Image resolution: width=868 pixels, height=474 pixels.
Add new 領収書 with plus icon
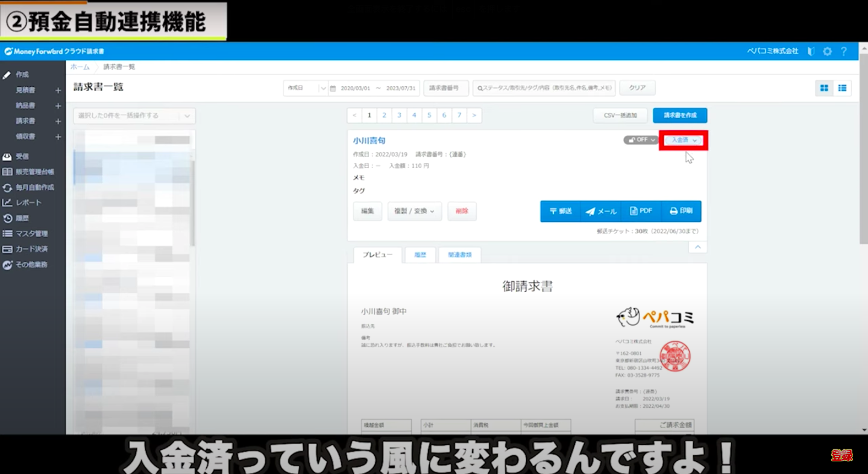click(58, 137)
